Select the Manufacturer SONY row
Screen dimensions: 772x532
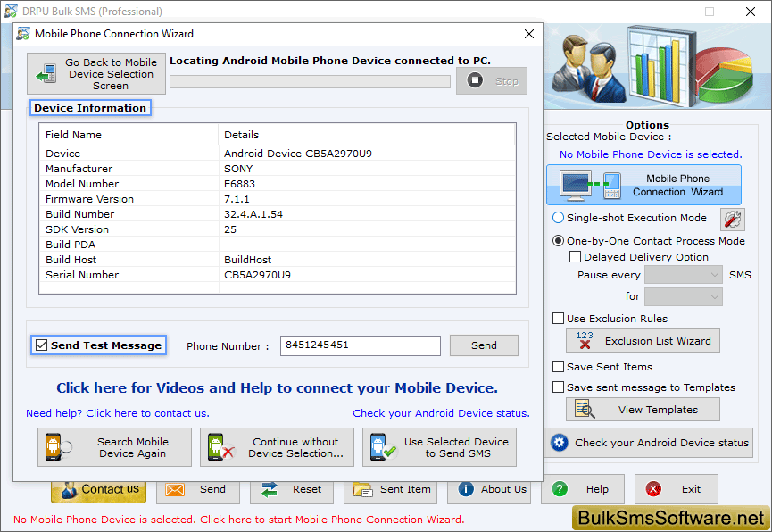[278, 169]
